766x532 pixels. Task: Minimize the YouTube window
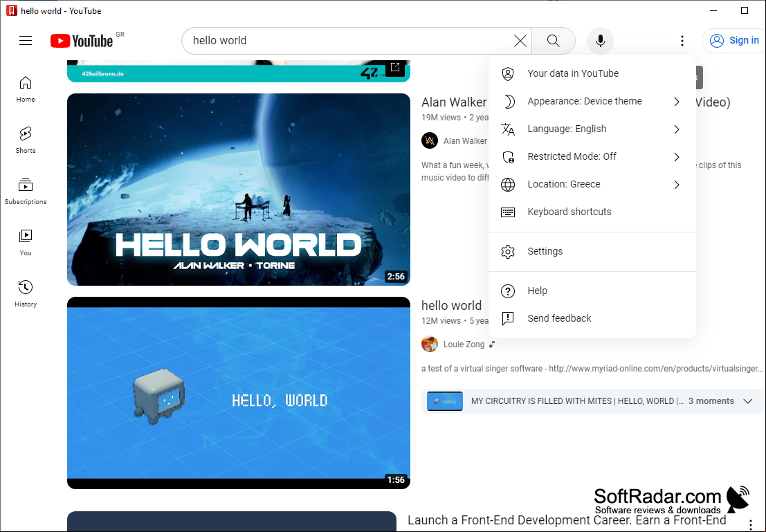713,10
